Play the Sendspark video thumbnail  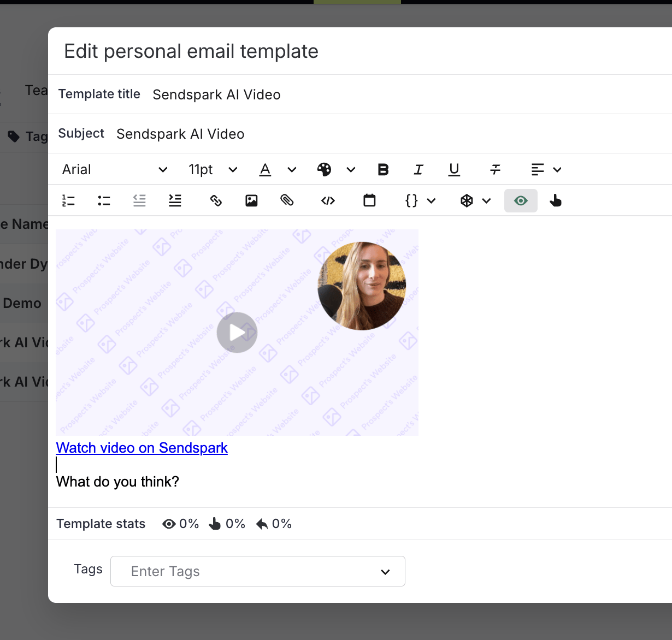click(237, 333)
